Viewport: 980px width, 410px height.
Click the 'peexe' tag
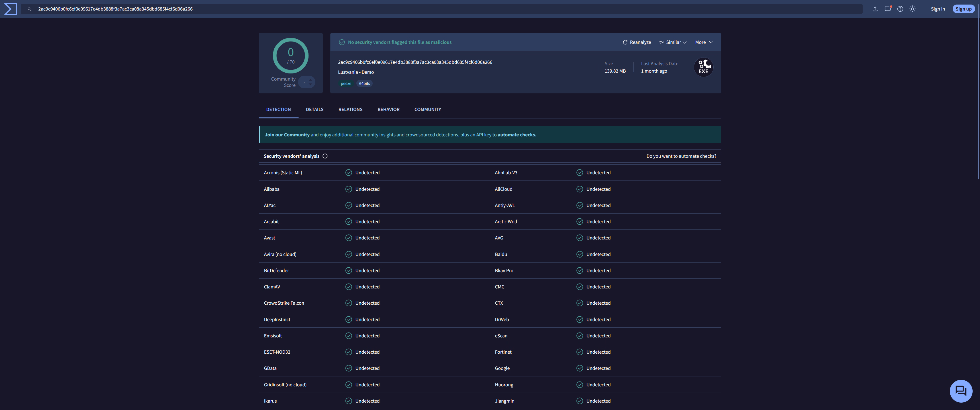tap(346, 84)
